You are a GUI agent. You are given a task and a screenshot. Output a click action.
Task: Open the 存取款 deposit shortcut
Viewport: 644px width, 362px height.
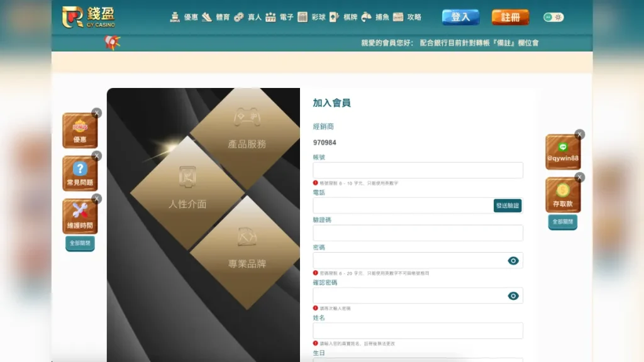563,195
